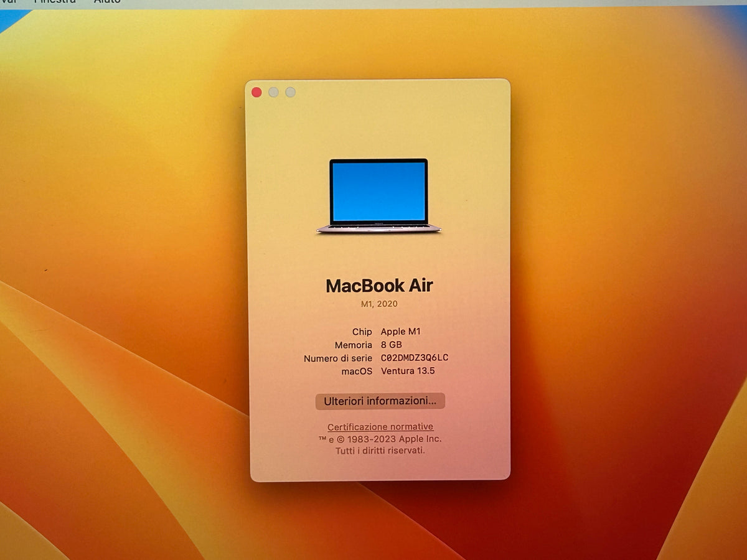
Task: Click the 1983-2023 Apple Inc. copyright text
Action: (380, 439)
